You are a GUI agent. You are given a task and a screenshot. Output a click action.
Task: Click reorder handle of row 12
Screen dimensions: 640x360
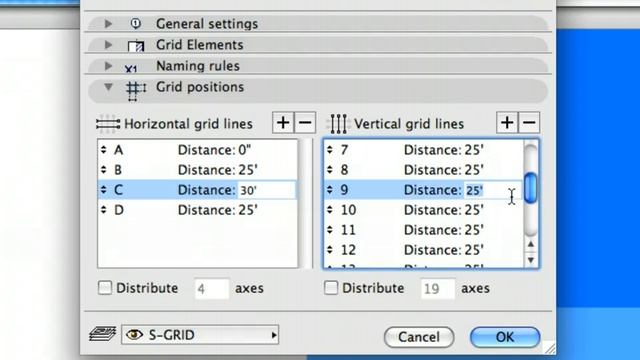click(330, 250)
